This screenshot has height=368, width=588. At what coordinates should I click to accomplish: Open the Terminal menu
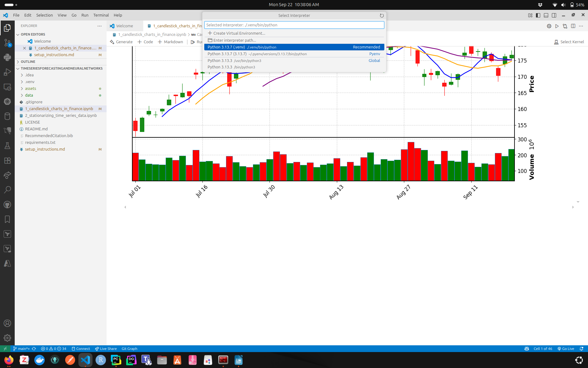pyautogui.click(x=101, y=15)
